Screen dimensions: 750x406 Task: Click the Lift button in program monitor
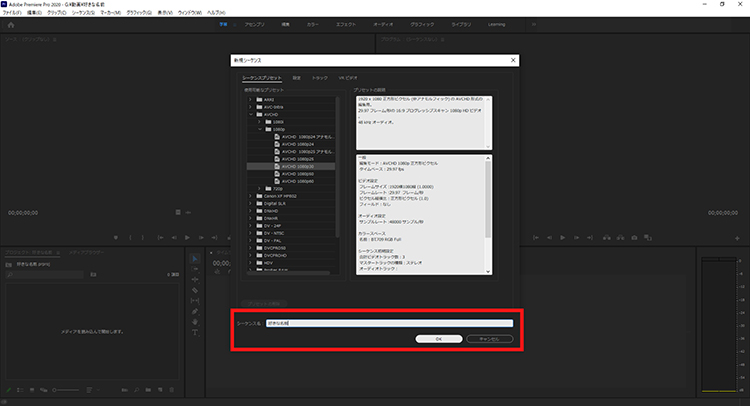click(607, 238)
